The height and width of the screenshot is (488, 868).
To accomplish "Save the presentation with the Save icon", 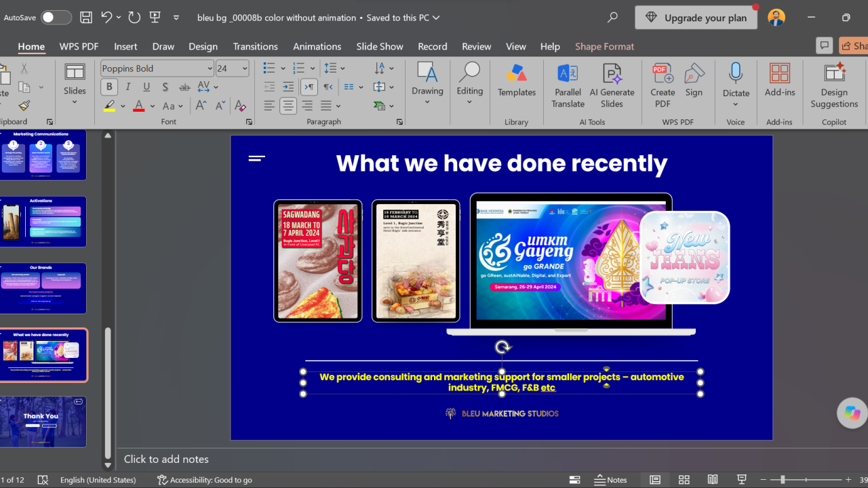I will point(85,18).
